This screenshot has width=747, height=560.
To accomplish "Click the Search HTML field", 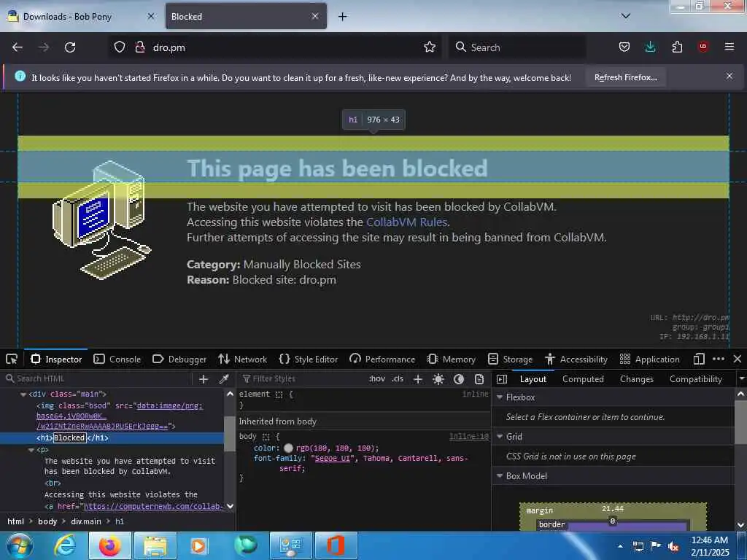I will (98, 378).
